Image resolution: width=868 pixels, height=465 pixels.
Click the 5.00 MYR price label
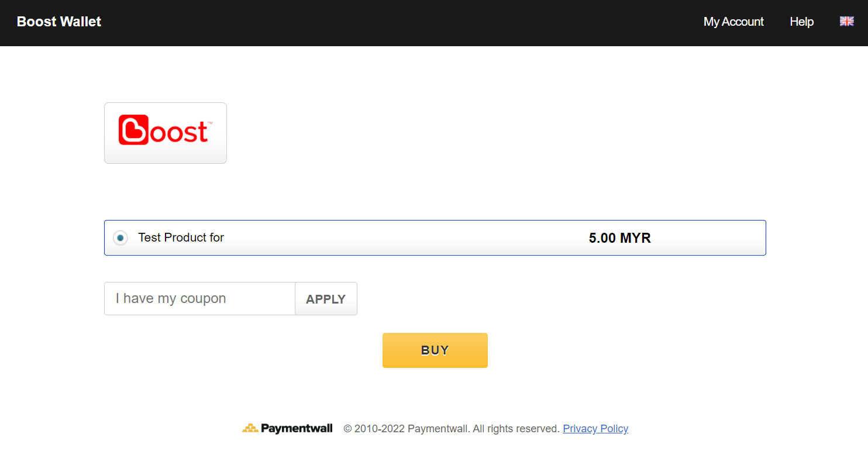(620, 237)
